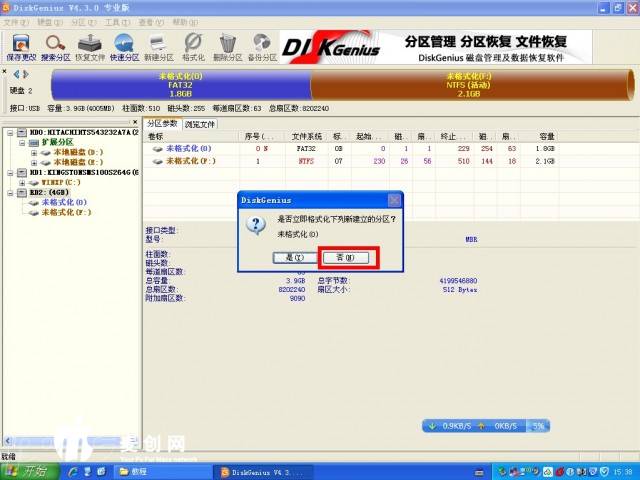Click the 新建分区 (New Partition) icon

tap(159, 47)
